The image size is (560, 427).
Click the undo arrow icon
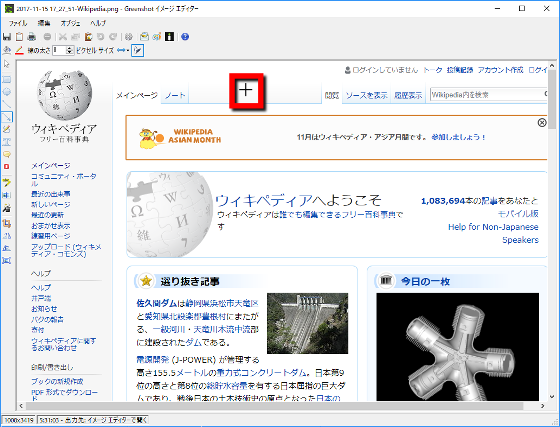click(101, 36)
